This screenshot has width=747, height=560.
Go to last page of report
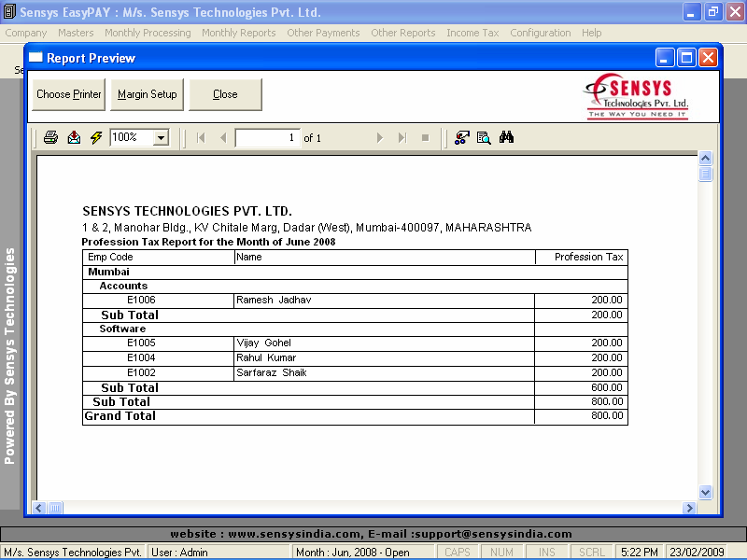pos(402,138)
